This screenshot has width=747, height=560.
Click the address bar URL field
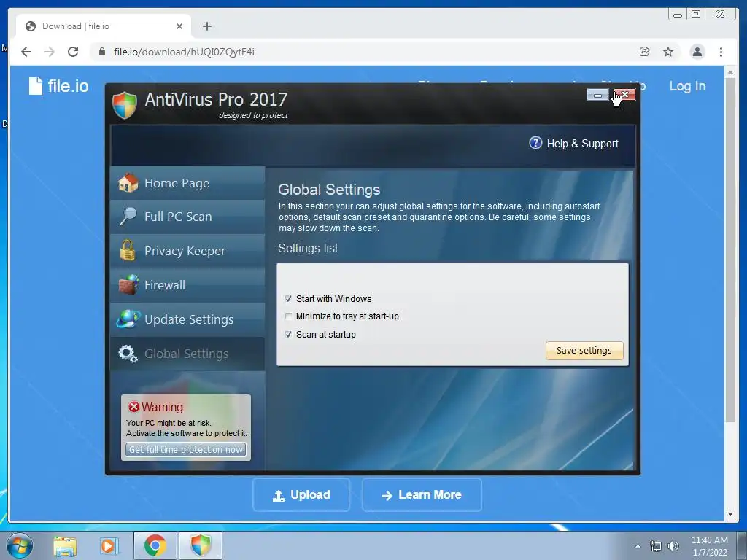[362, 52]
